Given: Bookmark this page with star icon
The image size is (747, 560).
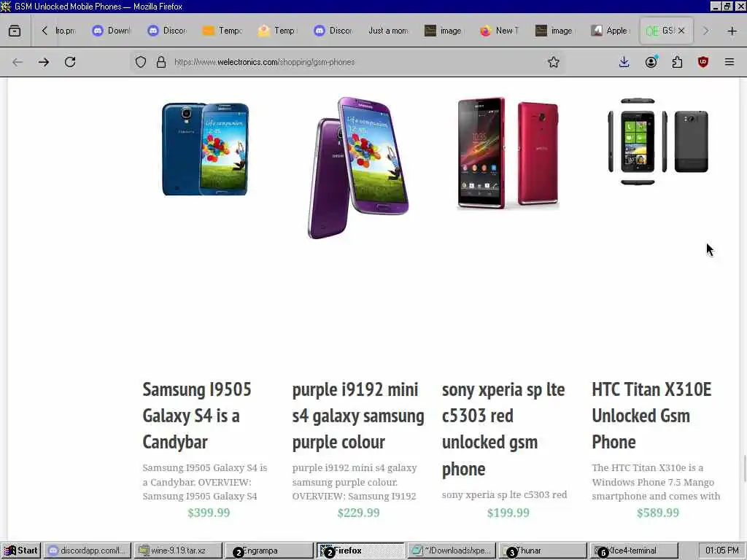Looking at the screenshot, I should (553, 62).
